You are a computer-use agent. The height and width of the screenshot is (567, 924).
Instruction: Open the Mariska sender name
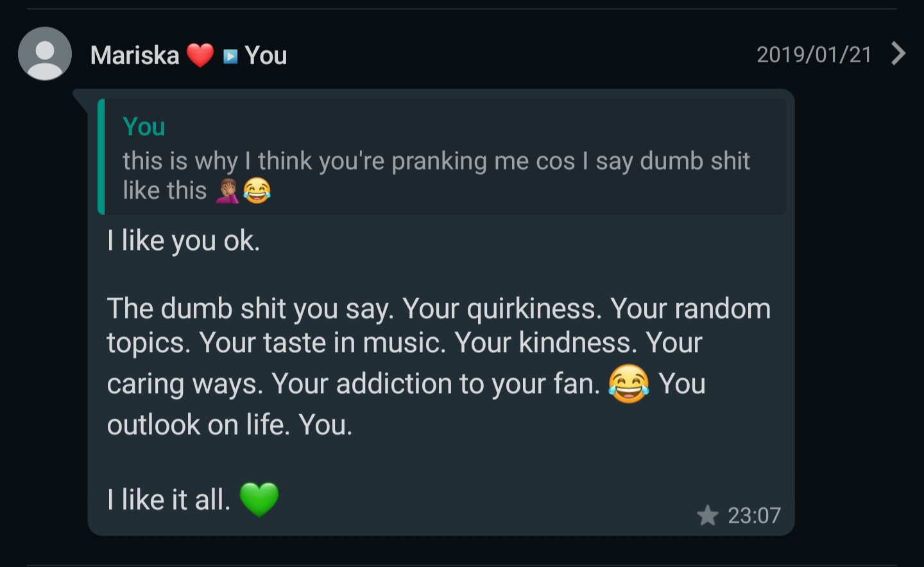[135, 55]
